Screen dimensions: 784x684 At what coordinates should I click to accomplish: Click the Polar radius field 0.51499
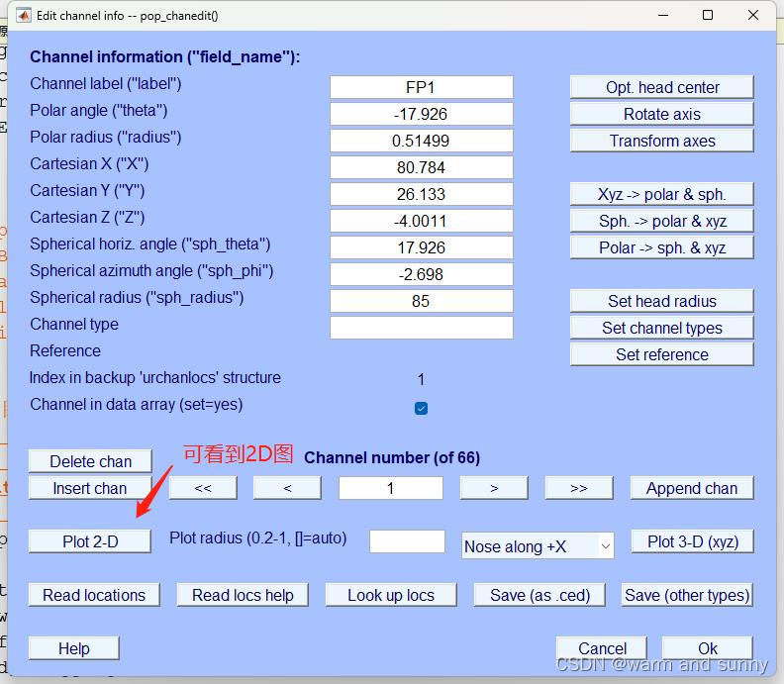pyautogui.click(x=421, y=141)
